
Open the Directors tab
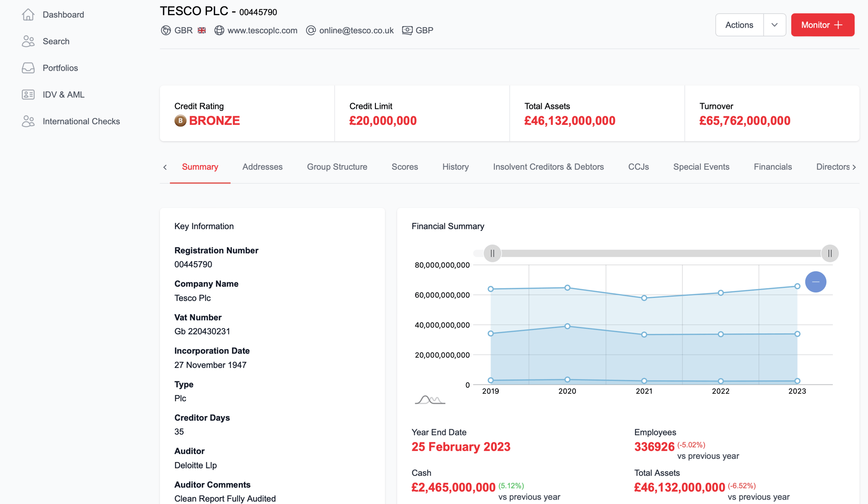coord(833,167)
